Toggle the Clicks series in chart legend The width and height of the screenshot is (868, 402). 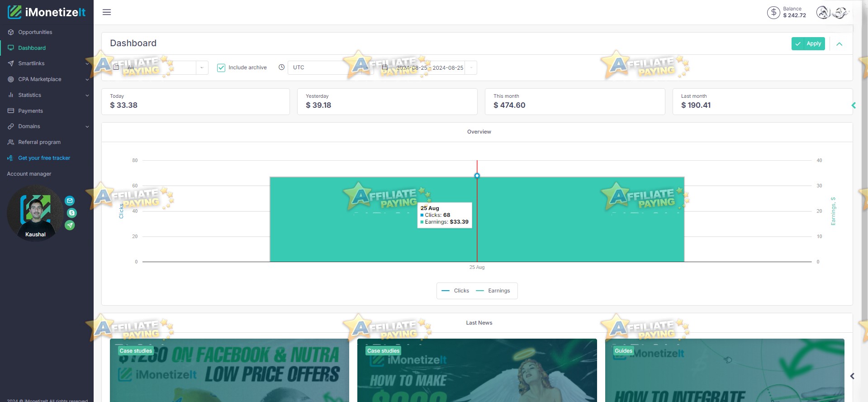(x=455, y=291)
